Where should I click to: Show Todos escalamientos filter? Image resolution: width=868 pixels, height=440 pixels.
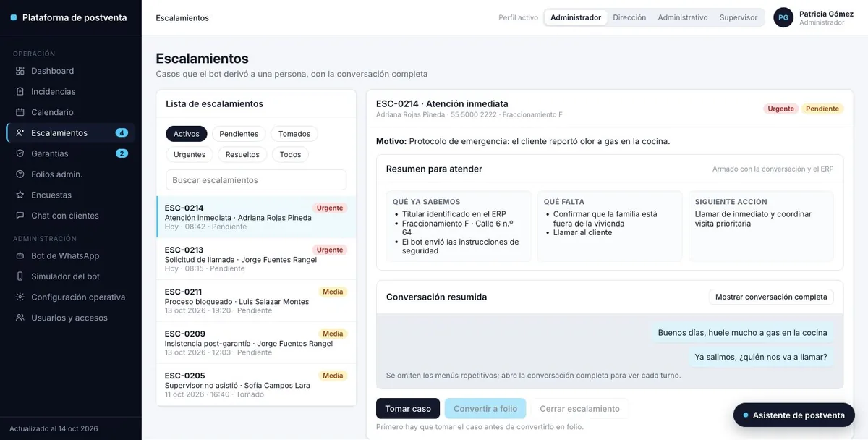tap(290, 154)
